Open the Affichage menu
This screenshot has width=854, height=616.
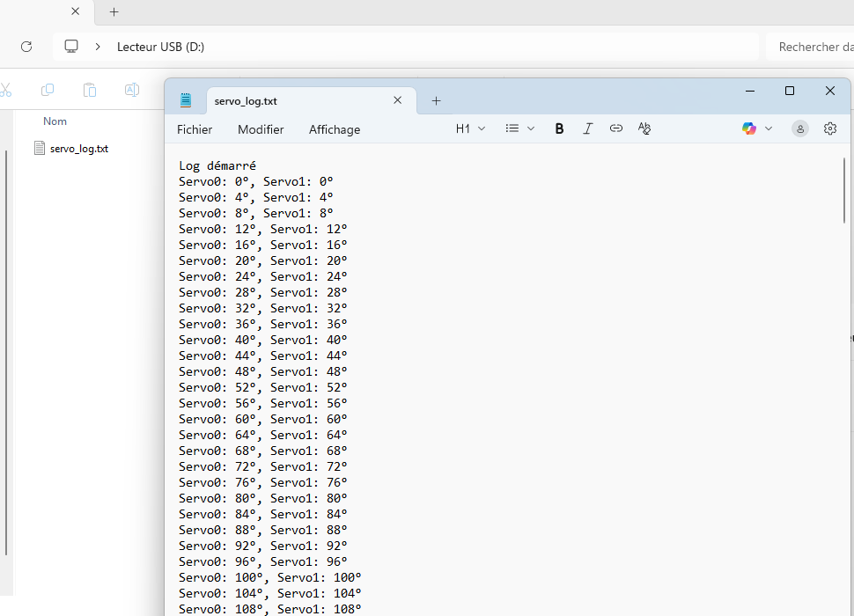pyautogui.click(x=335, y=129)
